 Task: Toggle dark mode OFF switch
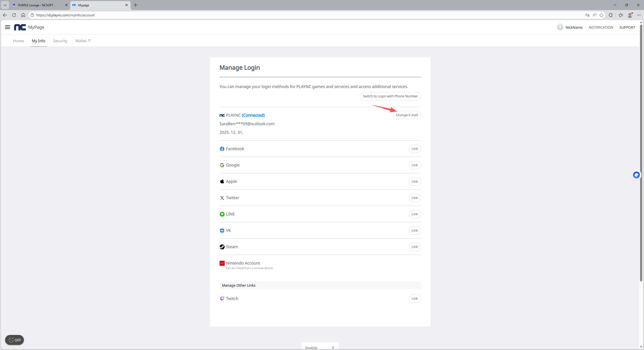click(15, 340)
